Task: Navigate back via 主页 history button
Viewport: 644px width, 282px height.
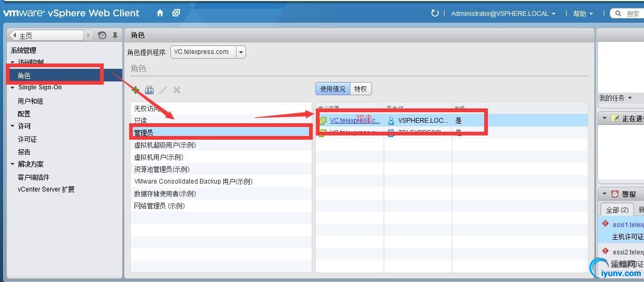Action: click(x=47, y=35)
